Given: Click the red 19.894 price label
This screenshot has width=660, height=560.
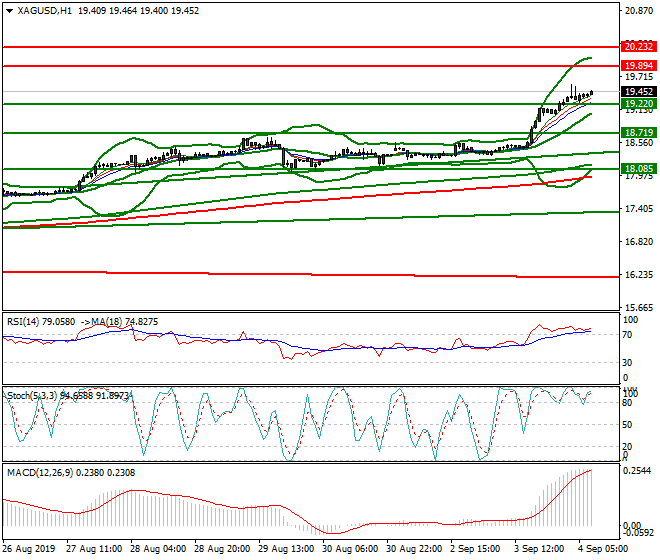Looking at the screenshot, I should click(x=639, y=66).
